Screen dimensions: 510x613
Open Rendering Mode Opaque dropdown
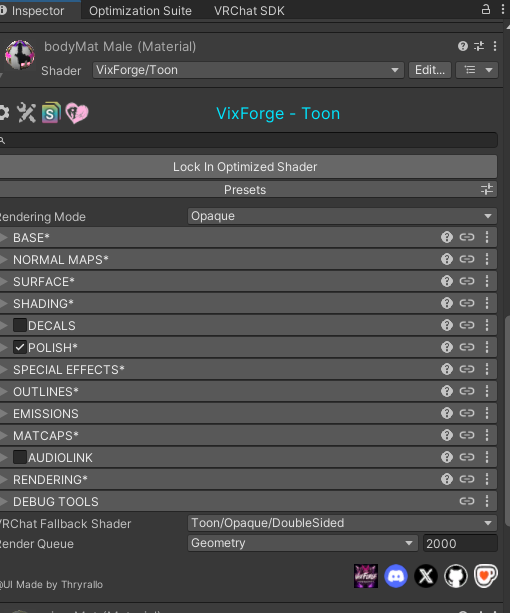pos(342,216)
